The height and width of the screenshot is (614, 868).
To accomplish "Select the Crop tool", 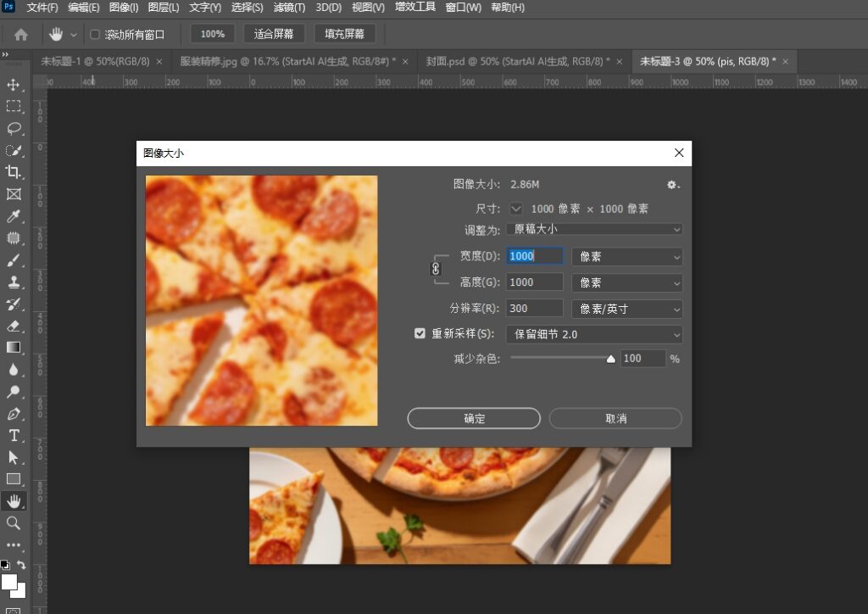I will click(x=14, y=172).
